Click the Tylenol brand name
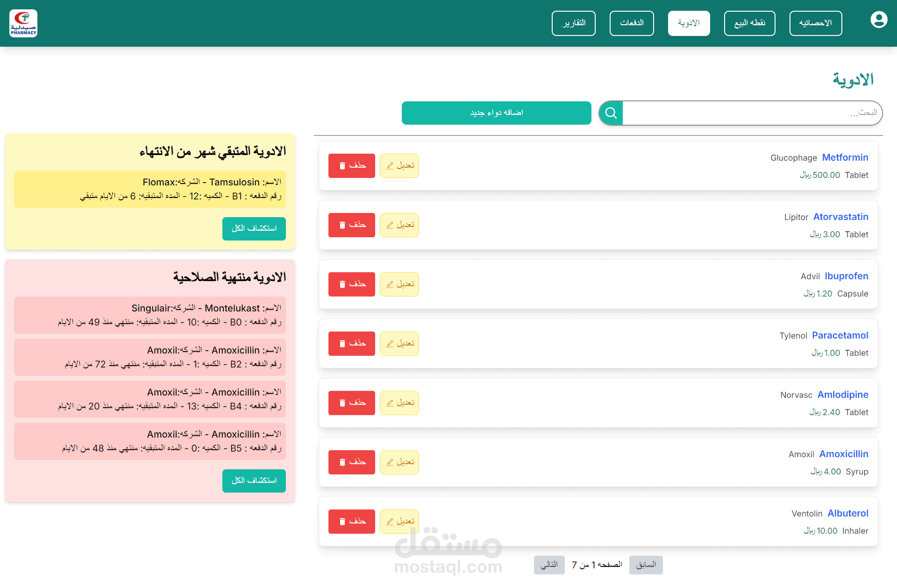Image resolution: width=897 pixels, height=588 pixels. click(x=793, y=336)
